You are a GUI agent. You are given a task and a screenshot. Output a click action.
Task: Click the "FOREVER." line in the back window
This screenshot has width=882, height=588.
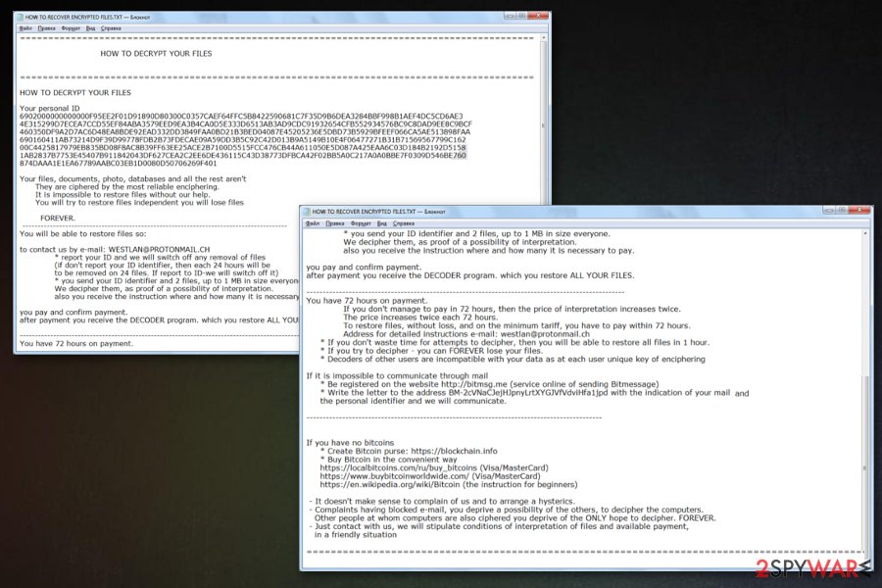click(58, 219)
